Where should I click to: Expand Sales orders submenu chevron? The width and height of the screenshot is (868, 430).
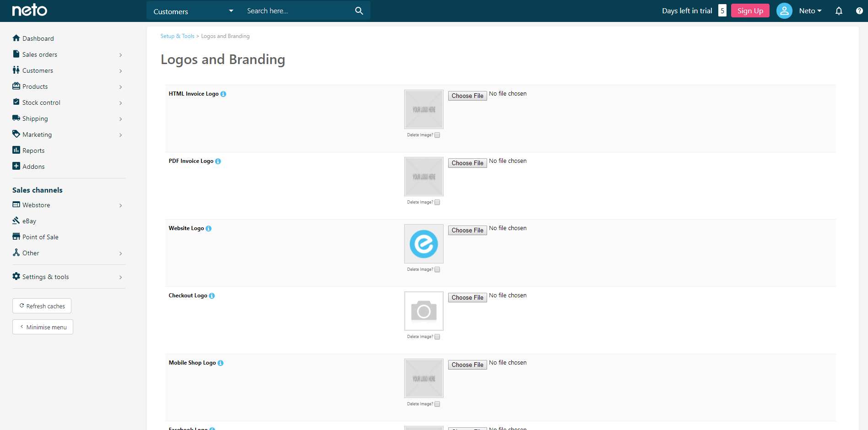coord(120,55)
